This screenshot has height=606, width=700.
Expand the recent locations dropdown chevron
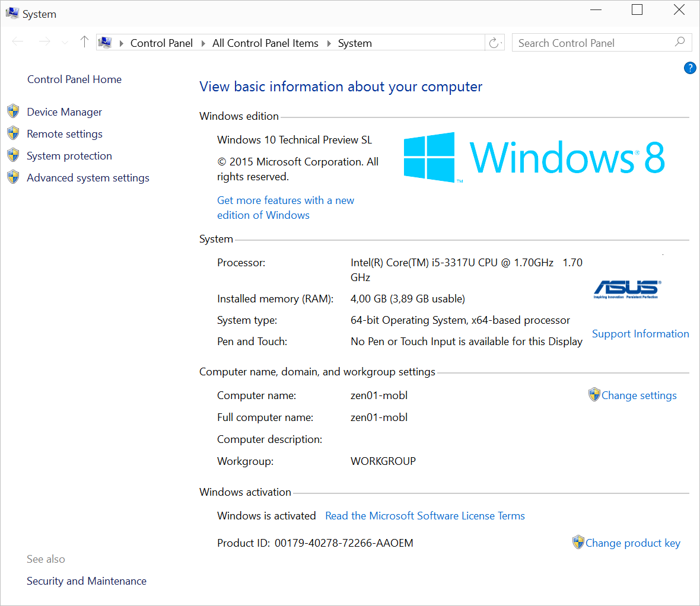click(64, 43)
